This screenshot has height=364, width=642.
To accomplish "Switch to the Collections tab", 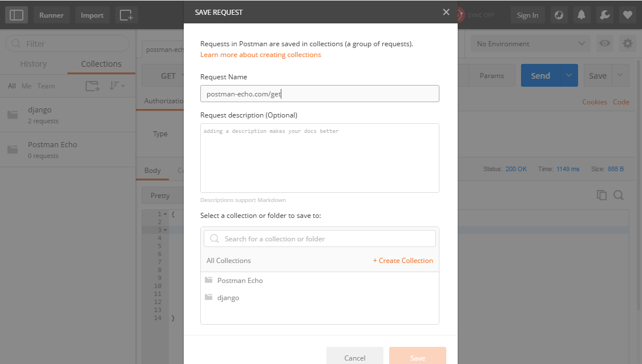I will point(101,64).
